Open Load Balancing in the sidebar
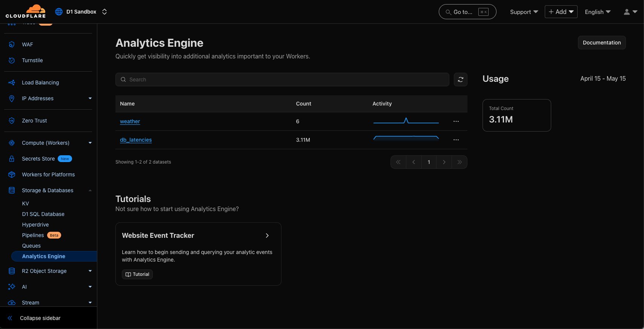This screenshot has width=644, height=329. click(x=40, y=83)
